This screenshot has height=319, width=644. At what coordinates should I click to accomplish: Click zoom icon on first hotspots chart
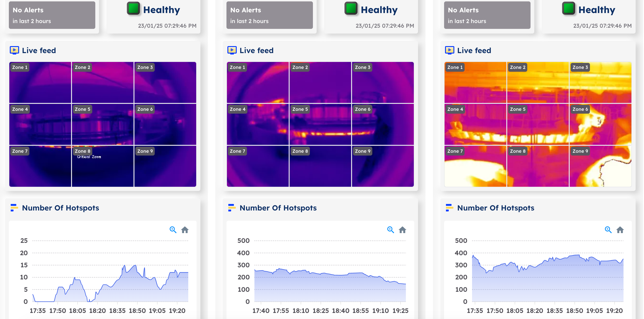[173, 230]
